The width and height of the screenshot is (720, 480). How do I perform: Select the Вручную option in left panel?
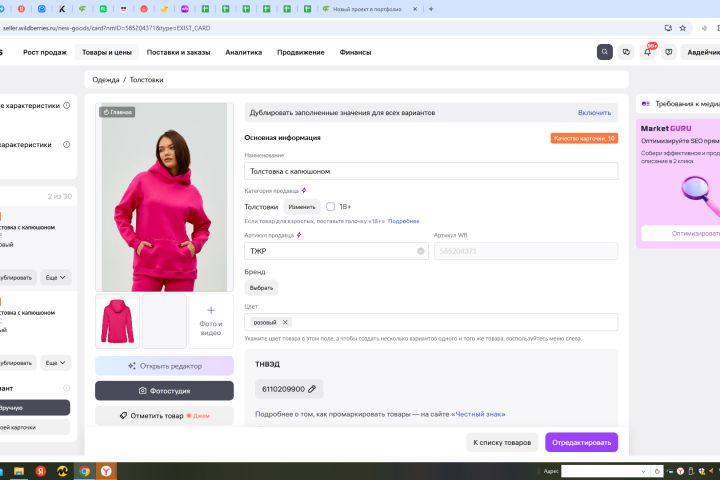pyautogui.click(x=33, y=407)
